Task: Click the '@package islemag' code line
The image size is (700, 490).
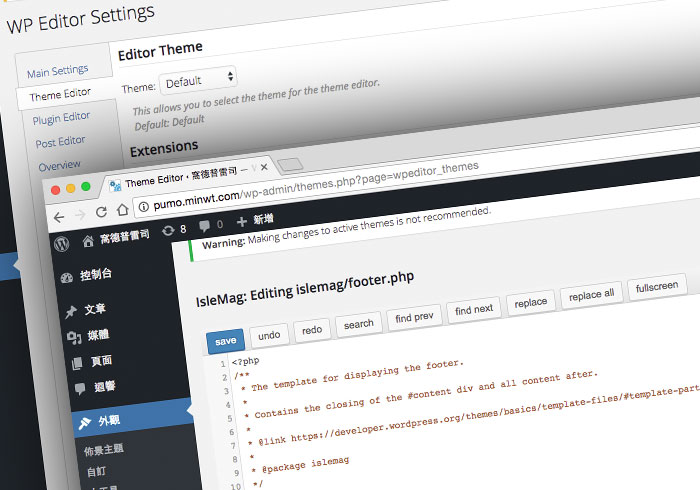Action: [305, 464]
